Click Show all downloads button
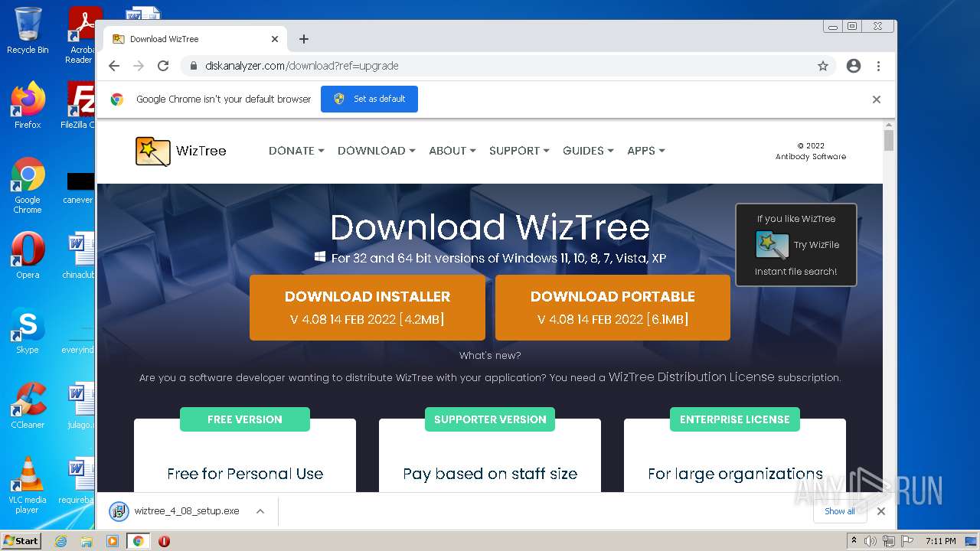The width and height of the screenshot is (980, 551). point(839,511)
